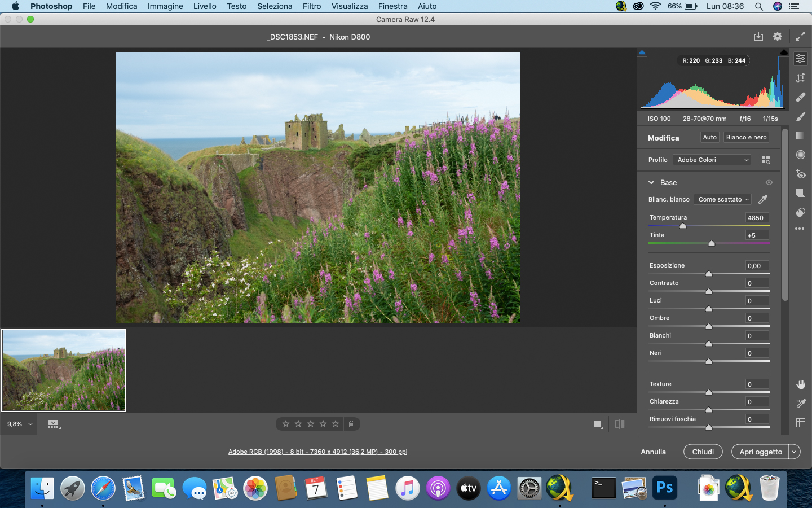Pick the White Balance eyedropper tool
Screen dimensions: 812x508
(x=763, y=199)
